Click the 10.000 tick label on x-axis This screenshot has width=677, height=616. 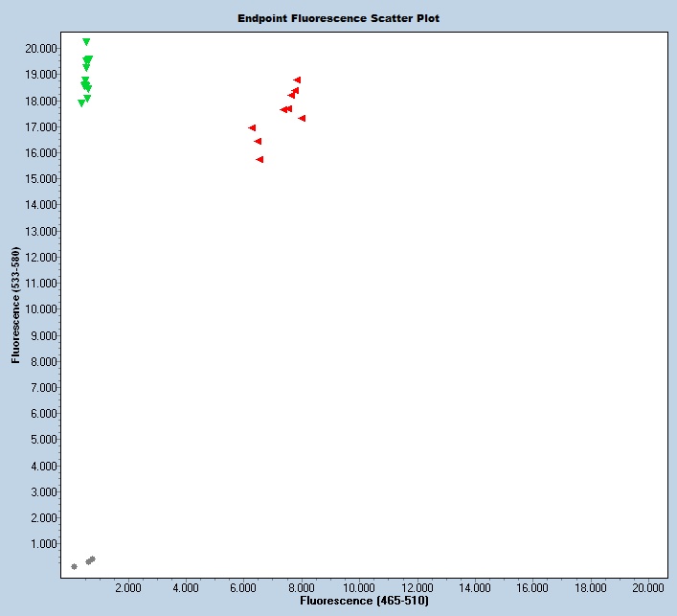(x=359, y=586)
